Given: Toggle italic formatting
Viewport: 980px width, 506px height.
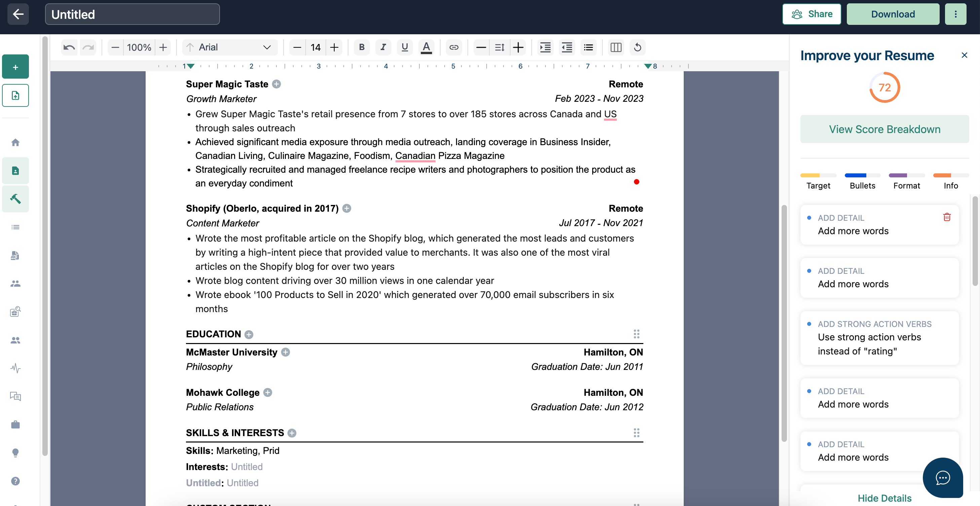Looking at the screenshot, I should pos(383,47).
